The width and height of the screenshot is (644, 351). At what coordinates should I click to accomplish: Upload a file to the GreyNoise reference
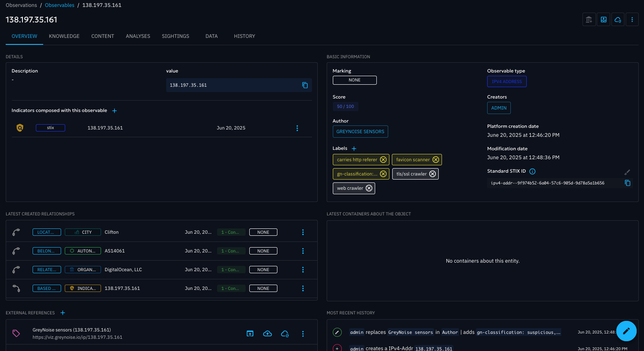point(268,333)
